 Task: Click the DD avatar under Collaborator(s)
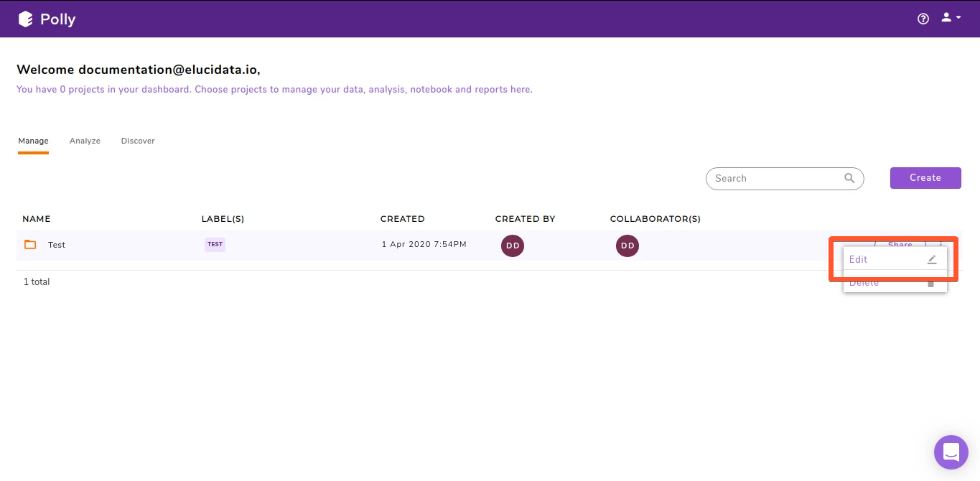(627, 246)
